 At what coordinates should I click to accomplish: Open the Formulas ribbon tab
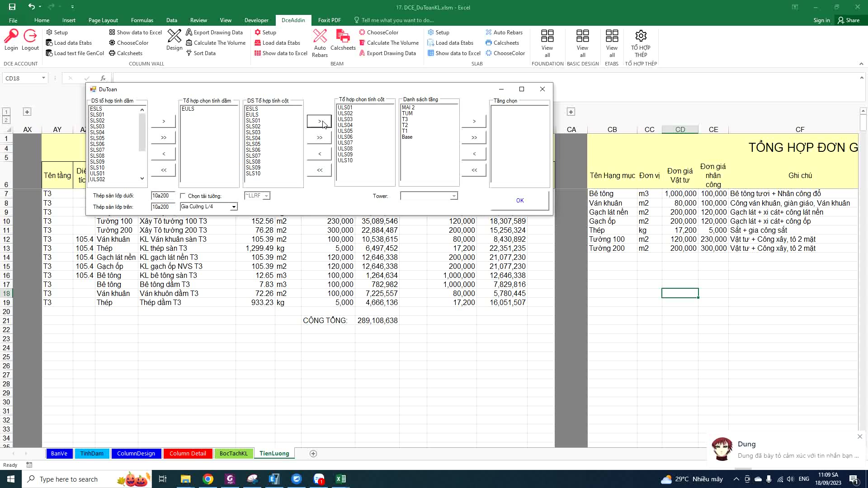pyautogui.click(x=142, y=20)
